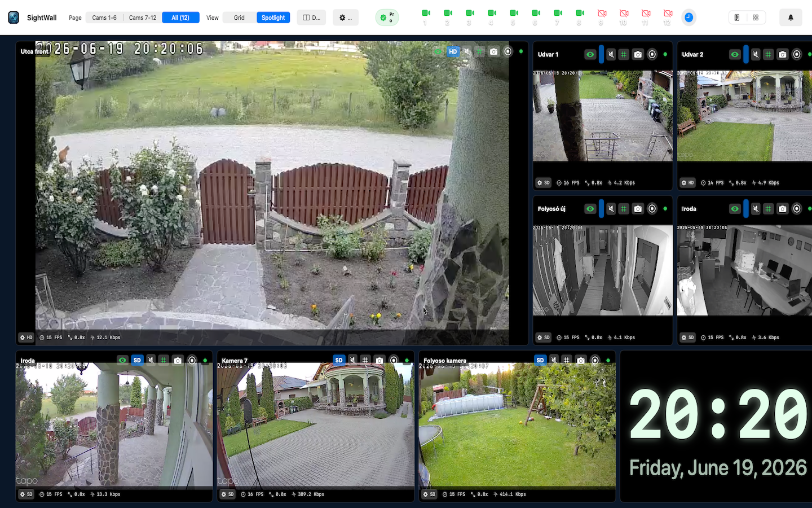This screenshot has width=812, height=508.
Task: Open SD settings gear under Folyoso kamera
Action: pos(430,494)
